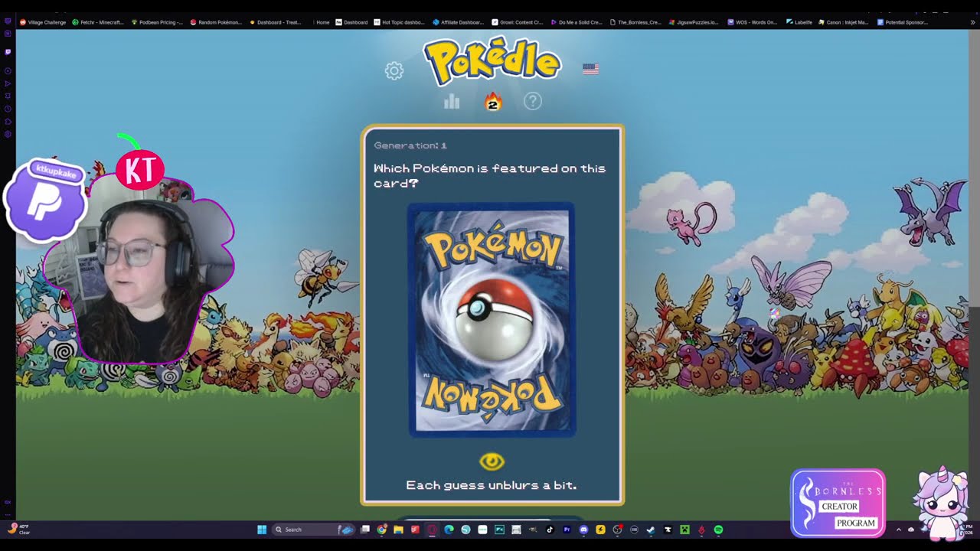Open the JigsawPuzzles.io bookmark
The image size is (980, 551).
(x=694, y=22)
